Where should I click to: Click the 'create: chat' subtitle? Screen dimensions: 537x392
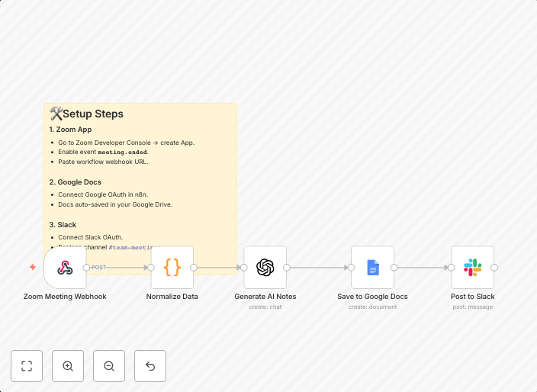pyautogui.click(x=265, y=307)
